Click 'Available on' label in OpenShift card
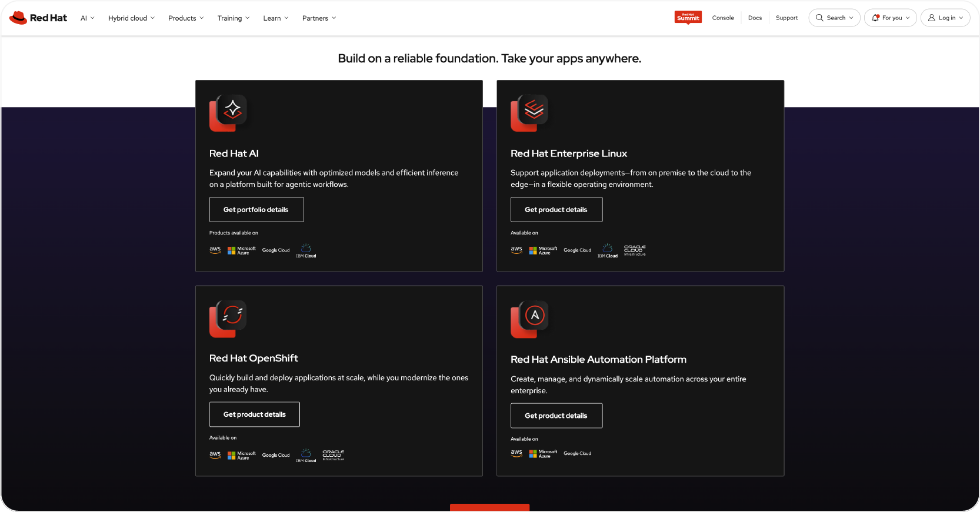Viewport: 980px width, 512px height. (x=223, y=438)
